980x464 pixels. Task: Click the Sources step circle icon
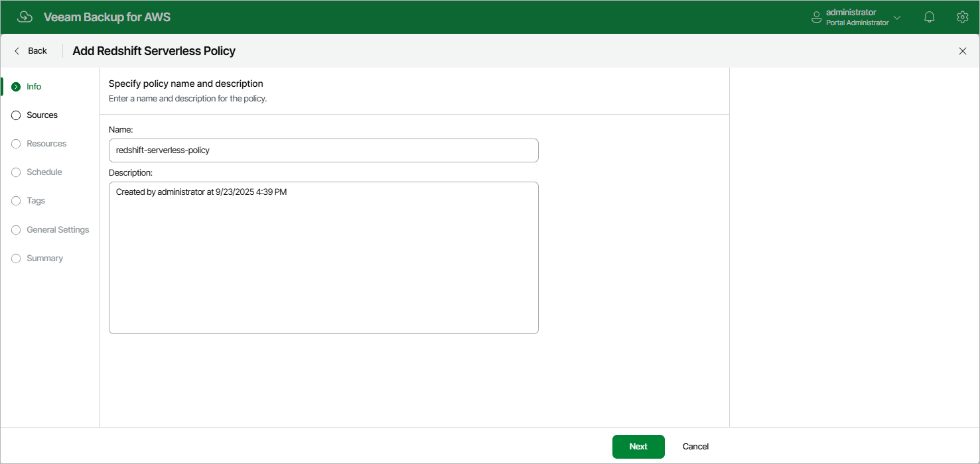pyautogui.click(x=16, y=115)
